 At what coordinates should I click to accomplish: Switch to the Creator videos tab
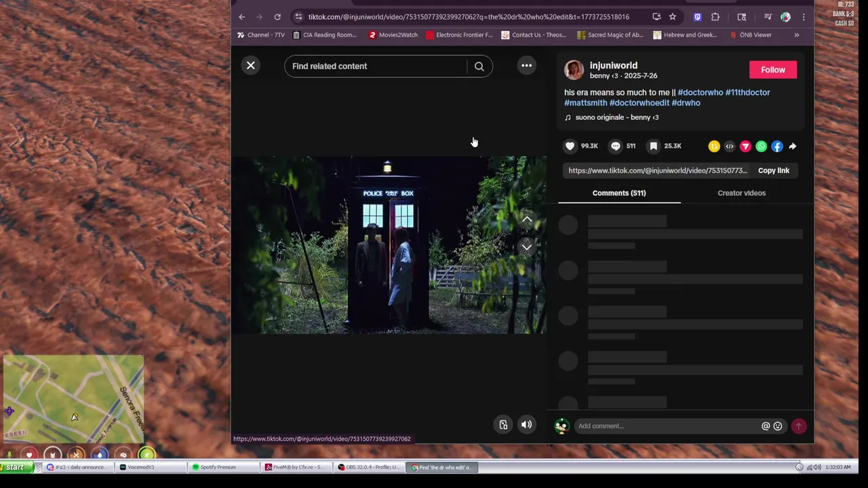pyautogui.click(x=742, y=193)
